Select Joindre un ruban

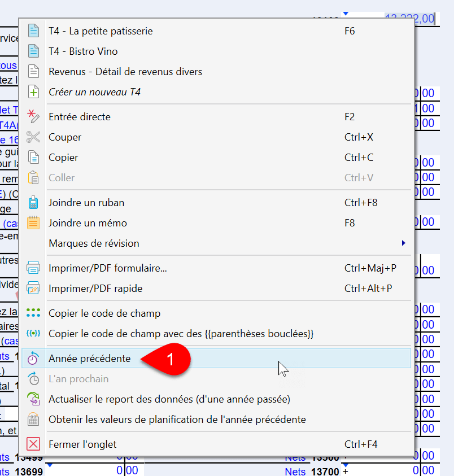216,203
